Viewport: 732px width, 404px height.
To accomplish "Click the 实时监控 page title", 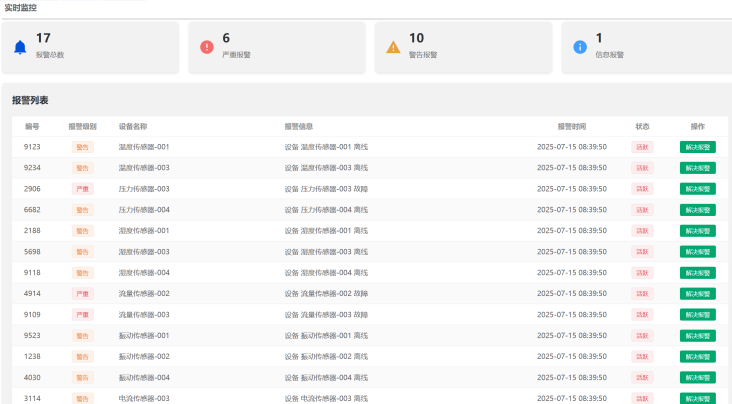I will click(23, 7).
